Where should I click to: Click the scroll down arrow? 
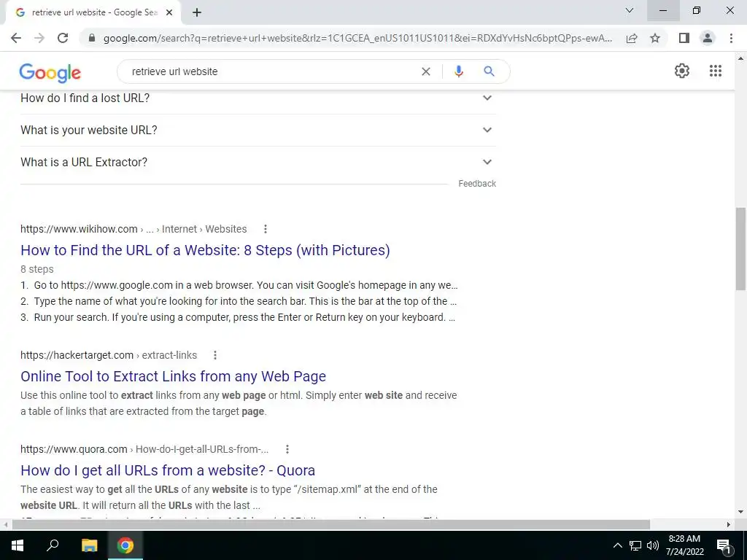(741, 513)
